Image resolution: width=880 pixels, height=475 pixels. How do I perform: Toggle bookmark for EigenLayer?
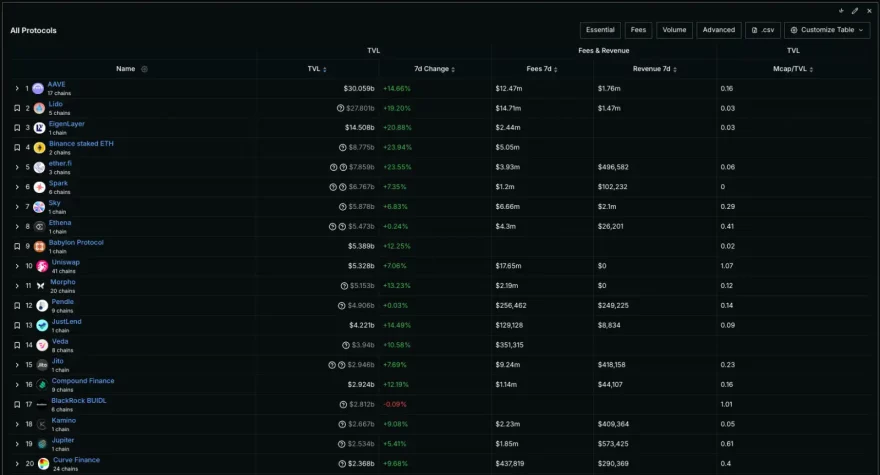(x=17, y=128)
